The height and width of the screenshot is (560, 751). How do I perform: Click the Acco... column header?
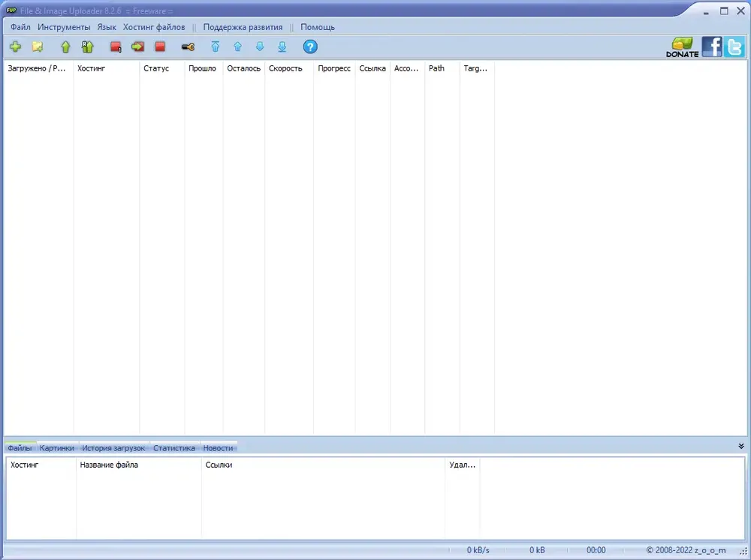[x=407, y=68]
